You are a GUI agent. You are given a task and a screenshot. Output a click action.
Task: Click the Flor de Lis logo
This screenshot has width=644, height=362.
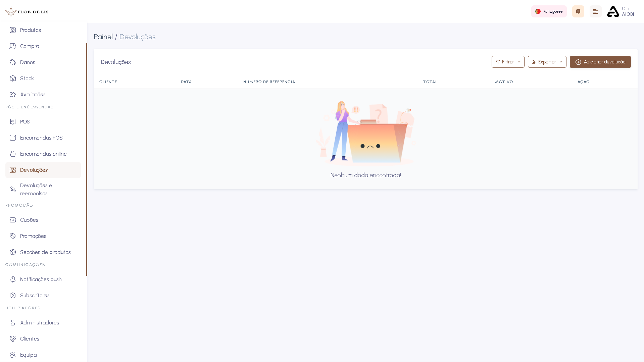27,11
